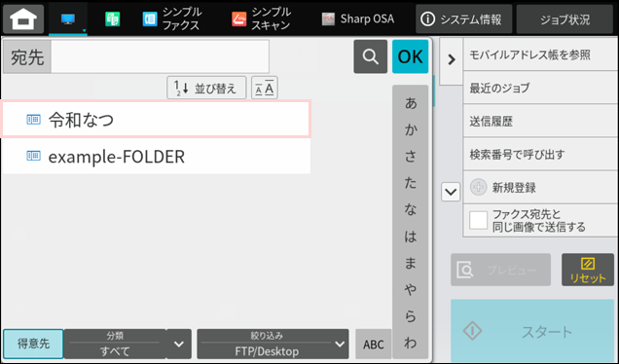The image size is (619, 364).
Task: Go to the Home screen icon
Action: click(x=23, y=18)
